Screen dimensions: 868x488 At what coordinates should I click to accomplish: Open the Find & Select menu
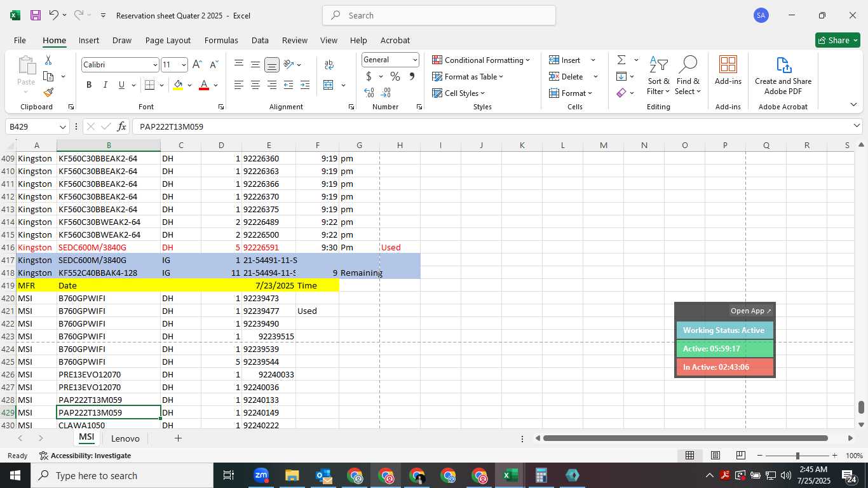tap(688, 76)
